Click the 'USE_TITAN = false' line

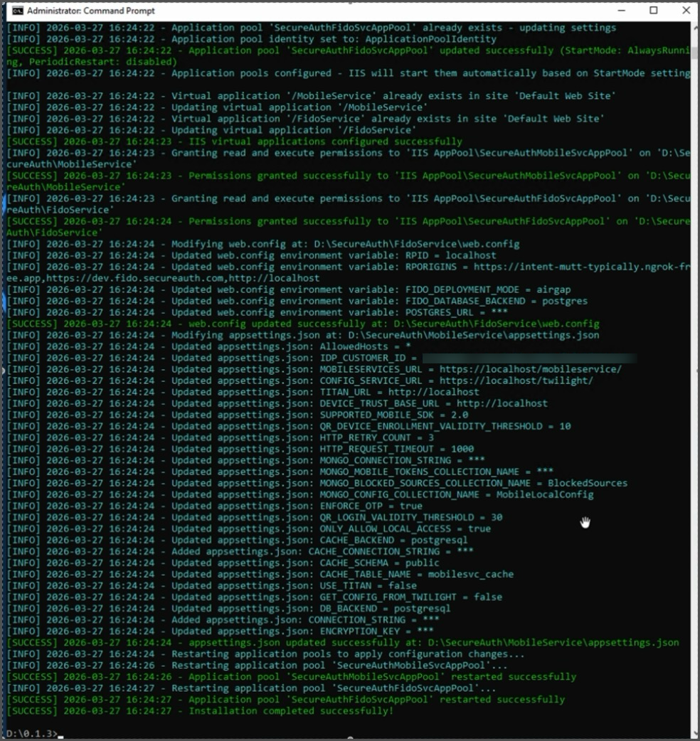click(x=212, y=585)
